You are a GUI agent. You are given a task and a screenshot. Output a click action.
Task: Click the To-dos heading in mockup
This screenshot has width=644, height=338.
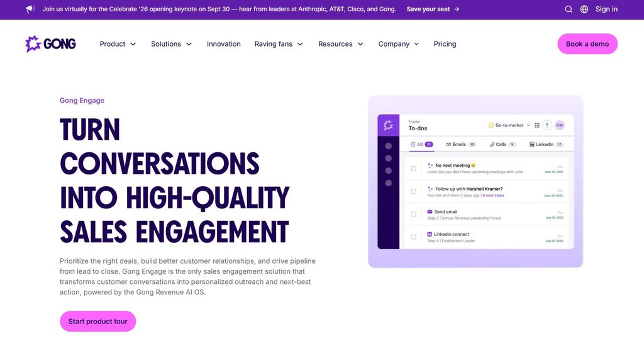418,128
